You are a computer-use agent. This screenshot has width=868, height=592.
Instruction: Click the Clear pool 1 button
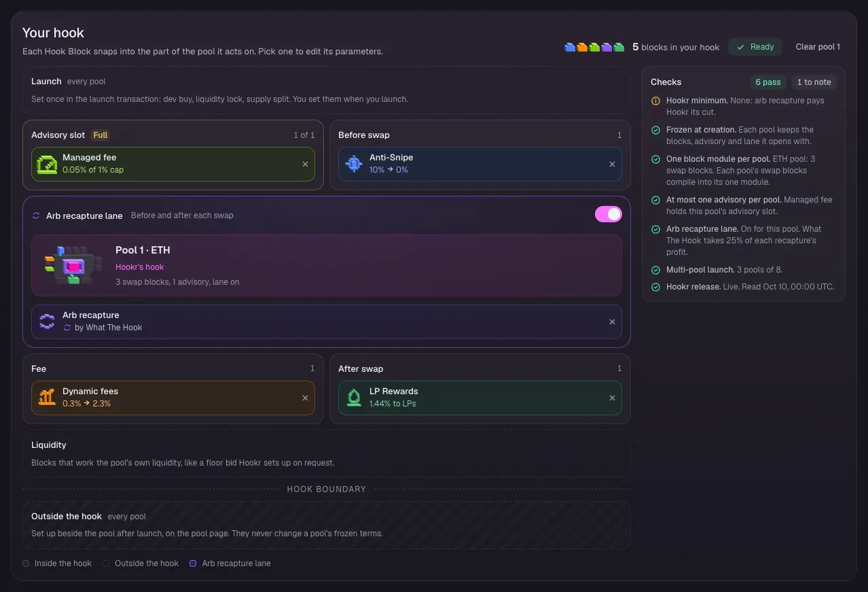click(818, 47)
